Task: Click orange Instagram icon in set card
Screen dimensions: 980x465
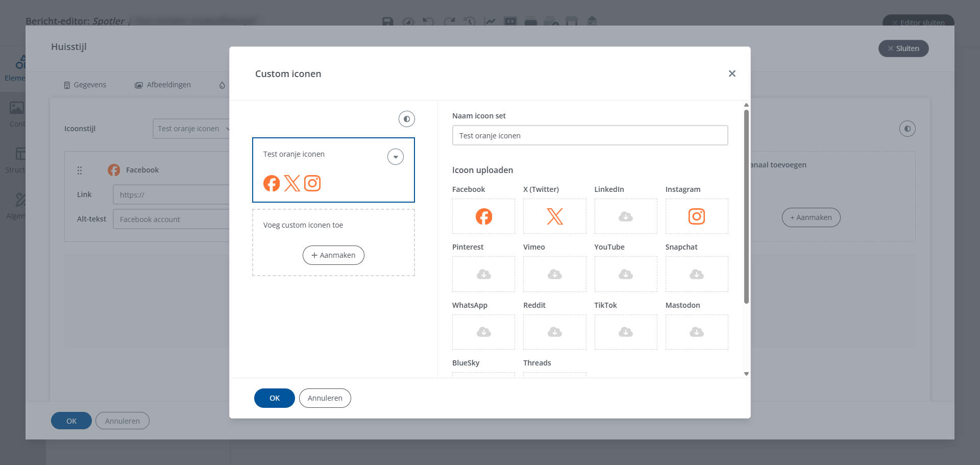Action: coord(312,183)
